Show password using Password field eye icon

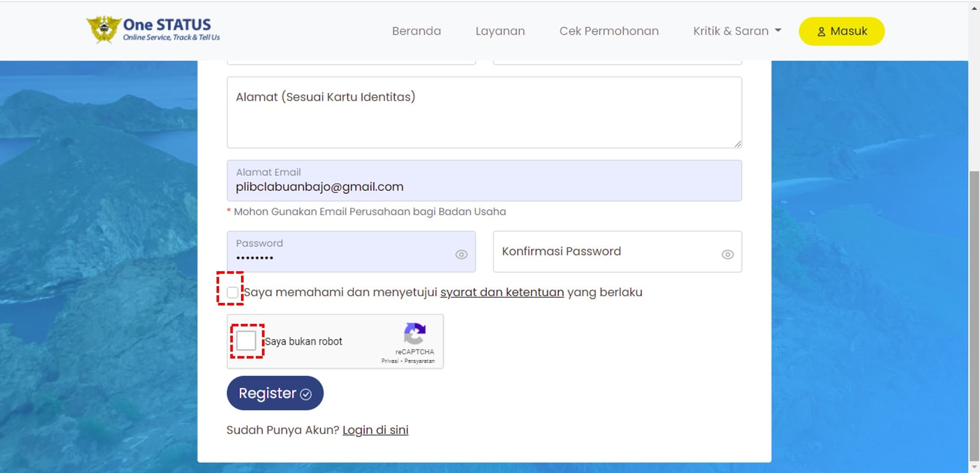461,254
